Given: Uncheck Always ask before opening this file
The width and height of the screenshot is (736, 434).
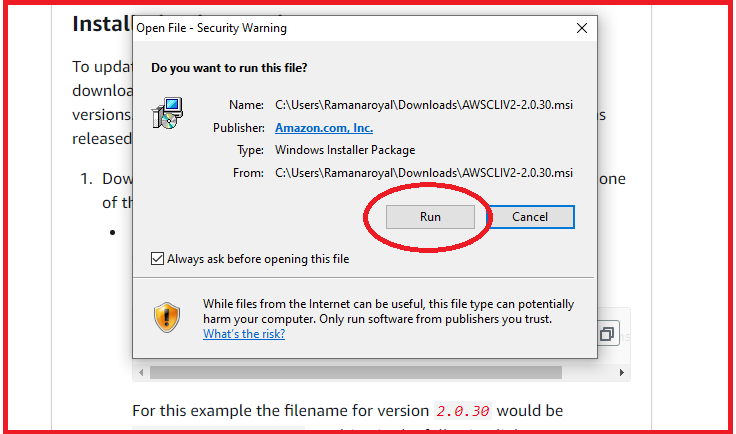Looking at the screenshot, I should [157, 259].
